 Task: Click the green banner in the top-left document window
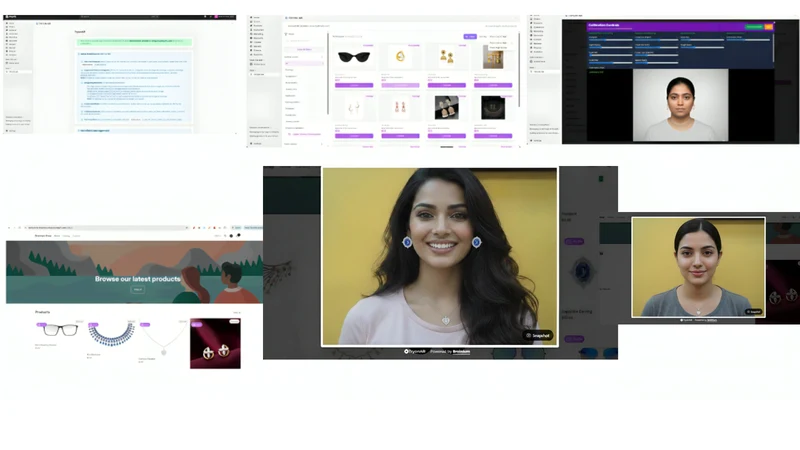[x=135, y=42]
